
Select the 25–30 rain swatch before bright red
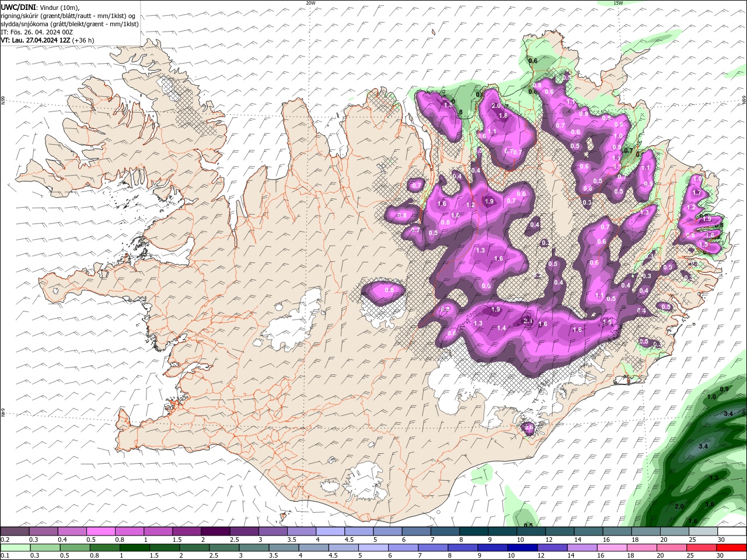pyautogui.click(x=701, y=548)
